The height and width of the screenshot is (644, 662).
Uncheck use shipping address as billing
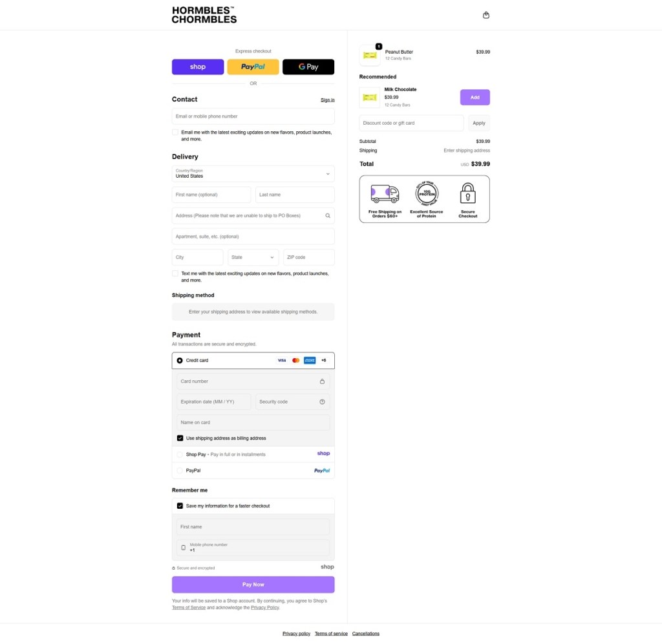pos(180,438)
